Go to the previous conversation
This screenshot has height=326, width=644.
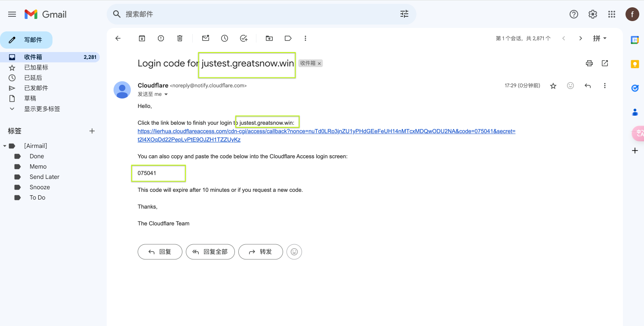click(564, 38)
